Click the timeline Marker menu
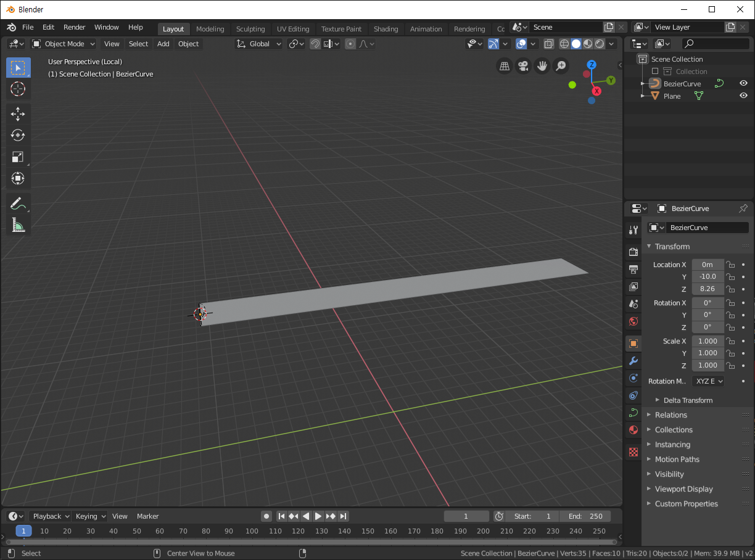755x560 pixels. point(147,516)
